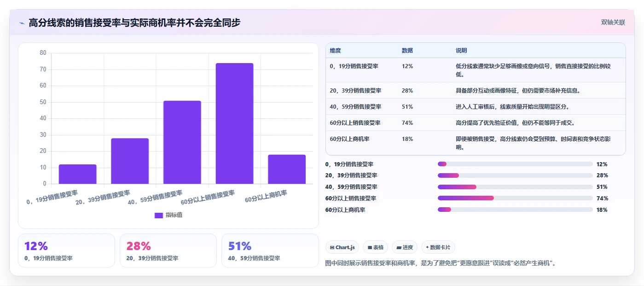Click the card title 高分线索的销售接受率
The height and width of the screenshot is (286, 644).
point(134,23)
